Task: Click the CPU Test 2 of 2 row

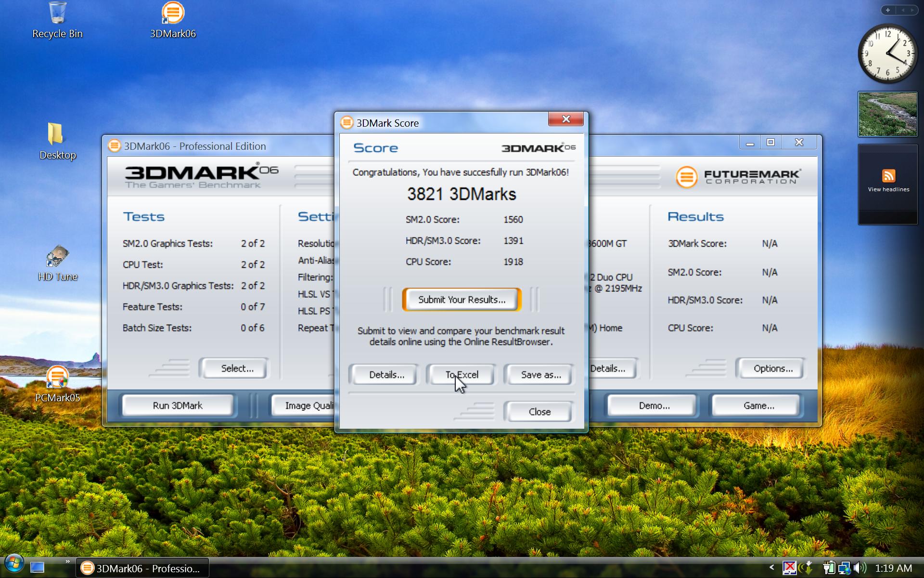Action: click(x=193, y=264)
